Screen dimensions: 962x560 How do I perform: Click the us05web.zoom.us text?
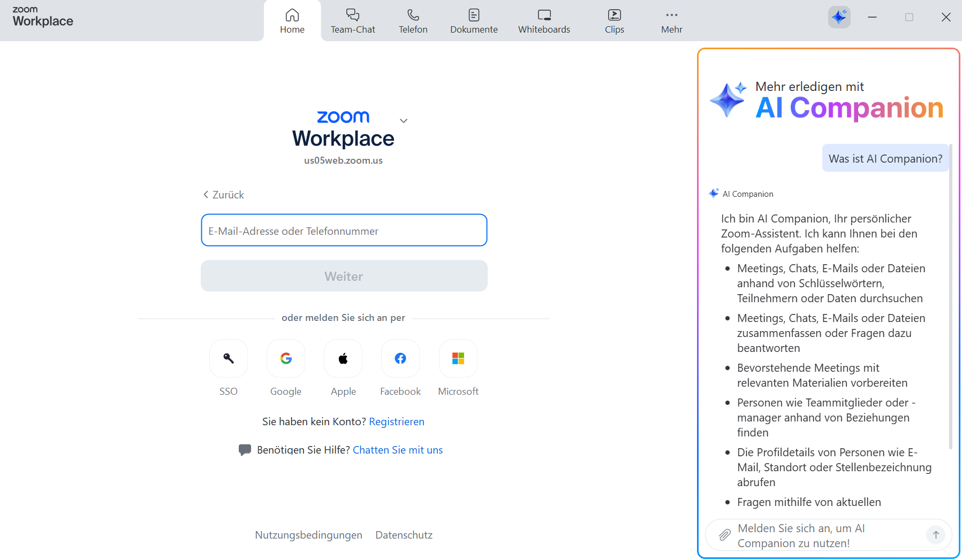pos(343,160)
